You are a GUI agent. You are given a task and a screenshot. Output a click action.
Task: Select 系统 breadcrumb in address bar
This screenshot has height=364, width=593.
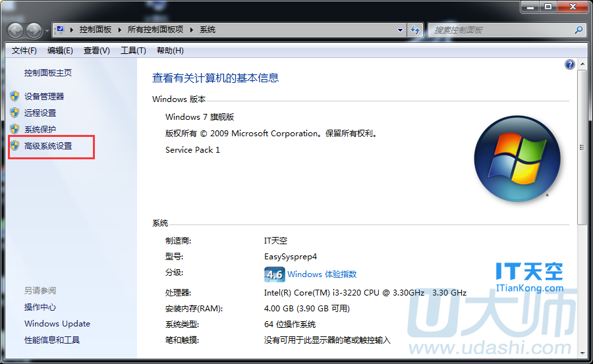pyautogui.click(x=208, y=30)
